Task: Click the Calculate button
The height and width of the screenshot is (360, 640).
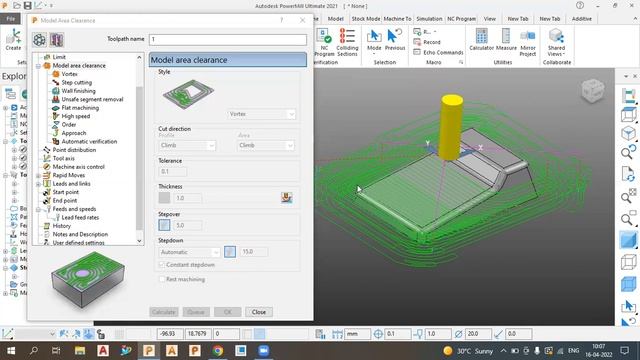Action: click(164, 312)
